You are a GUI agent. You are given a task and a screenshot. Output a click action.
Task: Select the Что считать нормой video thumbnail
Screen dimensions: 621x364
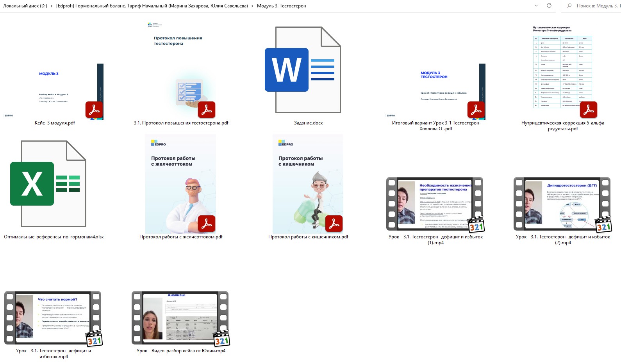pos(54,318)
